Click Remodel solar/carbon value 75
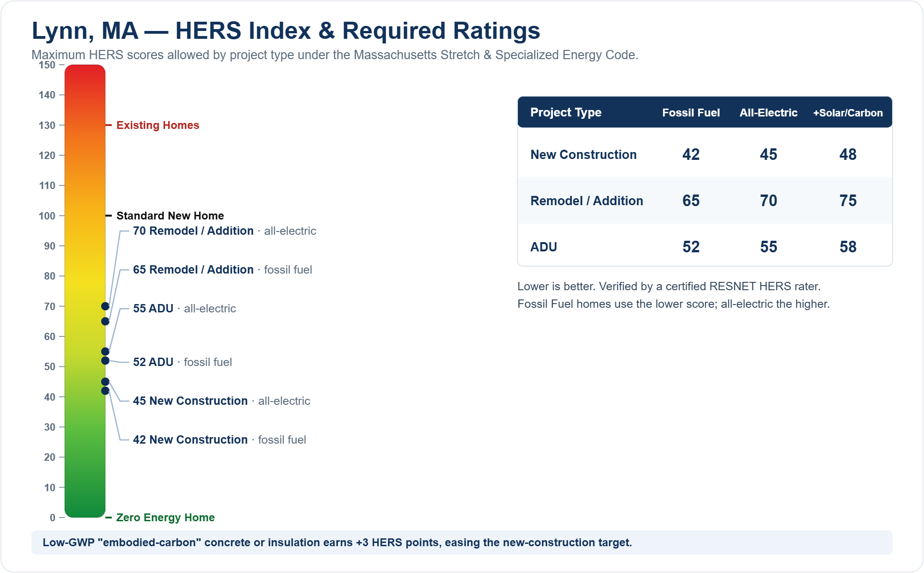The width and height of the screenshot is (924, 573). [848, 201]
